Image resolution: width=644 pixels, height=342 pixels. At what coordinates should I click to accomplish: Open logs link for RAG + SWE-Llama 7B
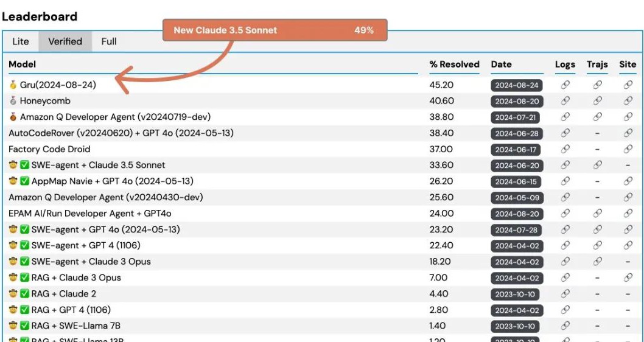[565, 326]
